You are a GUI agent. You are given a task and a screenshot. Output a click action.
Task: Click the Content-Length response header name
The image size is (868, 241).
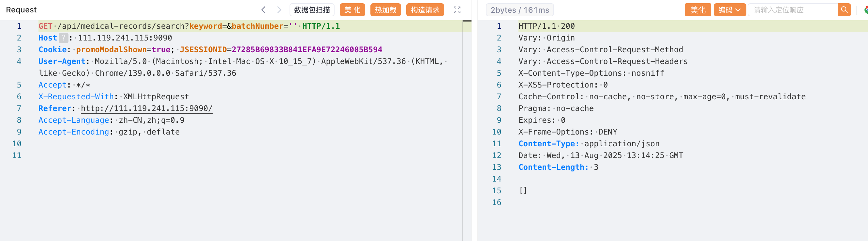coord(553,167)
